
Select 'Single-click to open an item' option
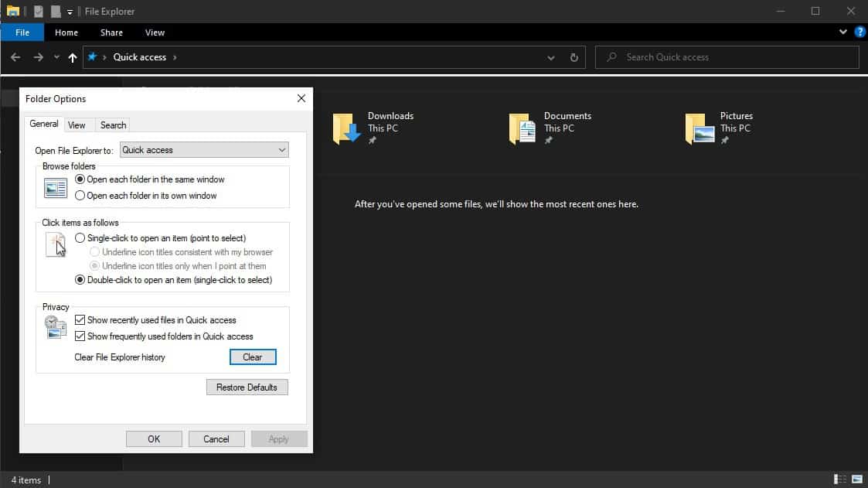(80, 237)
